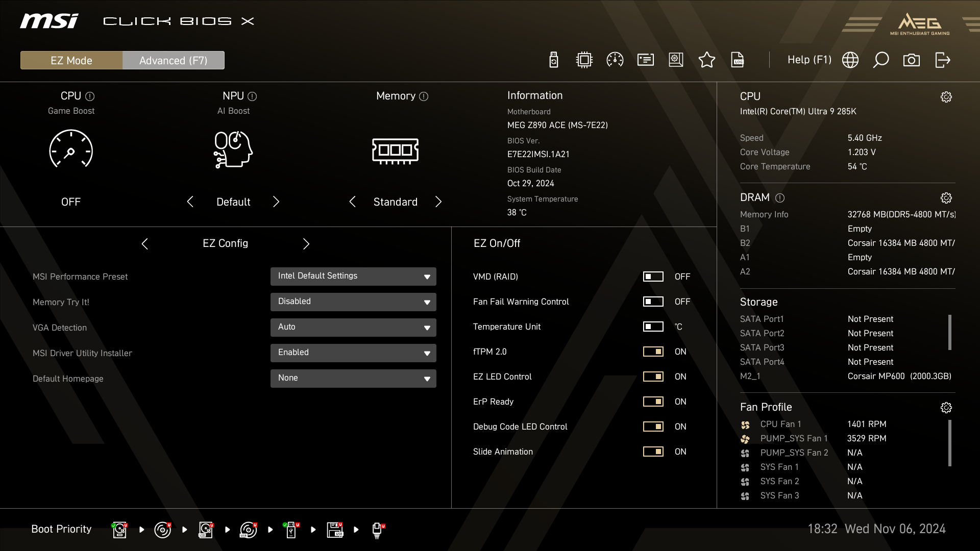Select the M2_1 Corsair MP600 storage entry
The width and height of the screenshot is (980, 551).
pyautogui.click(x=846, y=377)
